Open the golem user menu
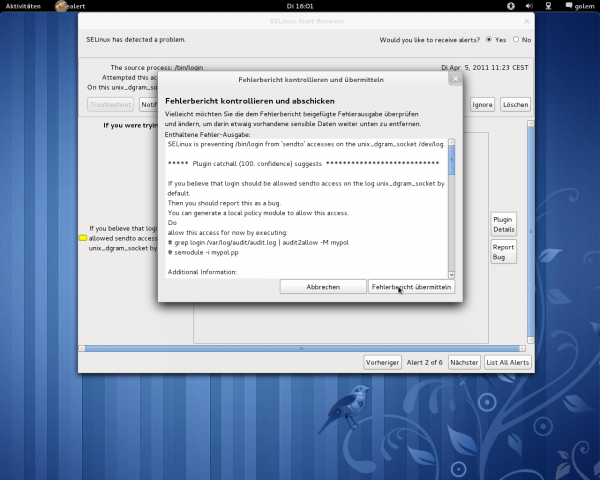Image resolution: width=600 pixels, height=480 pixels. coord(580,6)
